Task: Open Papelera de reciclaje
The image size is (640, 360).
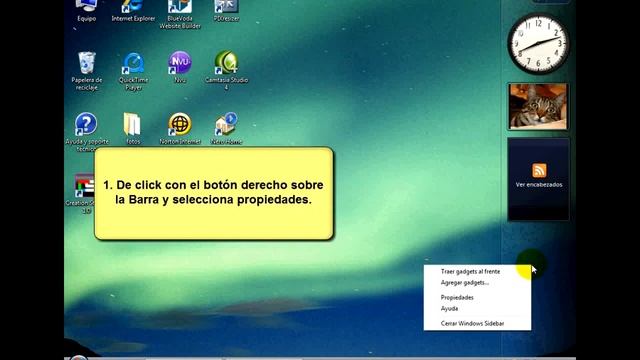Action: [x=87, y=71]
